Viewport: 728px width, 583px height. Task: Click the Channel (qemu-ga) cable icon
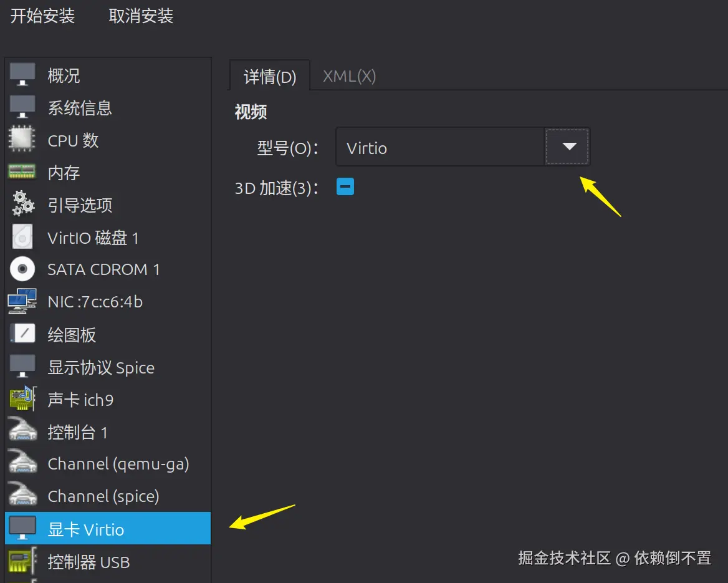coord(22,462)
